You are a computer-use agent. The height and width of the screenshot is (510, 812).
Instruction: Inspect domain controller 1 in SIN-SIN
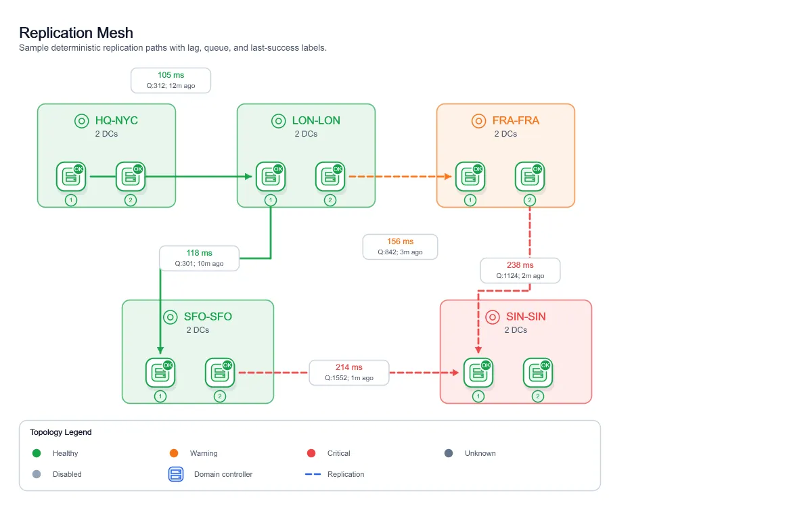point(478,373)
